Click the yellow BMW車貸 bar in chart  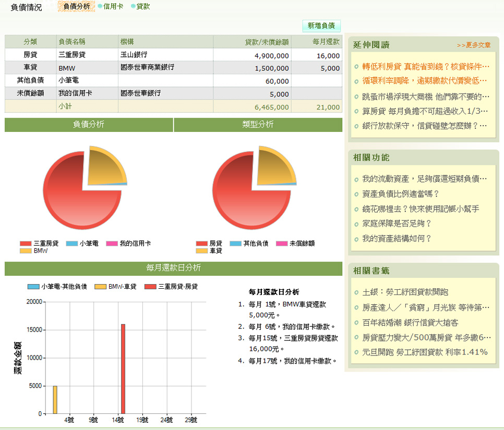pyautogui.click(x=55, y=399)
